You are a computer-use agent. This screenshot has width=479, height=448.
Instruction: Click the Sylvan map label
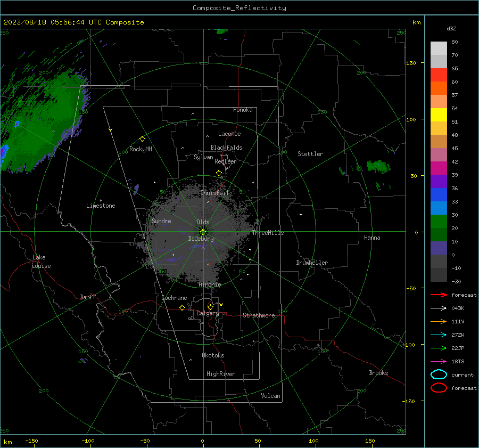203,157
